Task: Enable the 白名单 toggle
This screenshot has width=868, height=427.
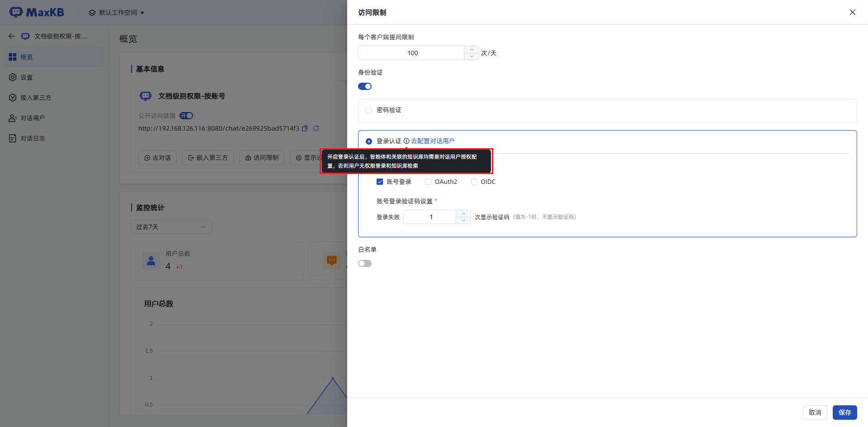Action: pos(365,263)
